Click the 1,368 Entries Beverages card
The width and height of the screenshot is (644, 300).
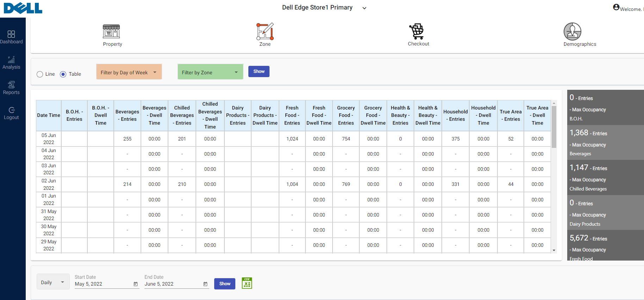tap(605, 143)
